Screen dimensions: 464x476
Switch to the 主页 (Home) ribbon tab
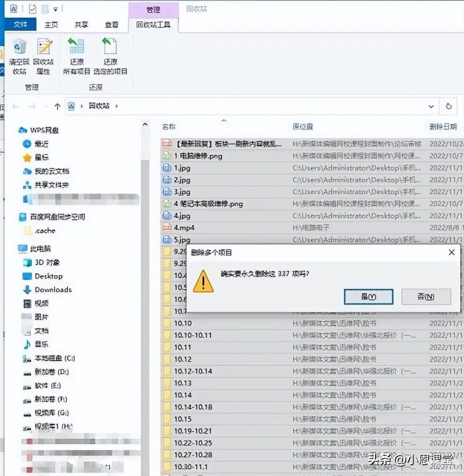(51, 25)
